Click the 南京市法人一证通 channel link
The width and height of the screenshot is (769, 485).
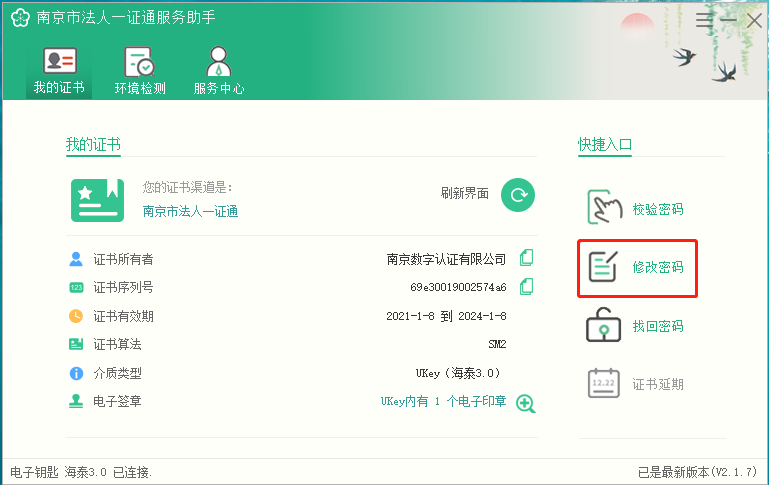(x=190, y=211)
